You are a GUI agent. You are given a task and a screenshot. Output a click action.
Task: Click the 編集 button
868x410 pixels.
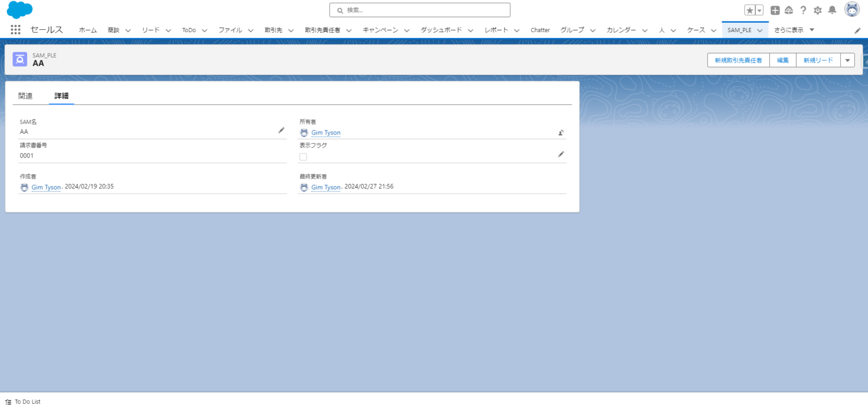point(783,60)
